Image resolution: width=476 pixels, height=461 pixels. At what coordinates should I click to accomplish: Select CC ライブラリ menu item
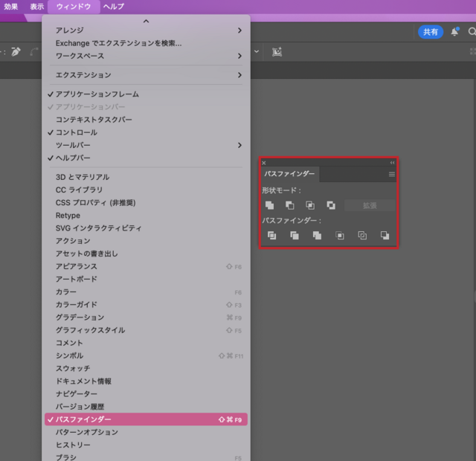coord(146,190)
